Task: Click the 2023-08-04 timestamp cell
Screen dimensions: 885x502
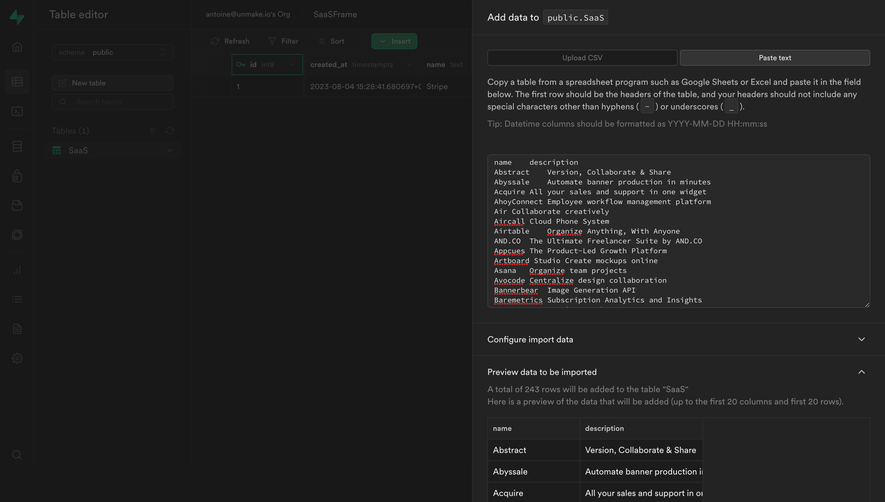Action: coord(362,86)
